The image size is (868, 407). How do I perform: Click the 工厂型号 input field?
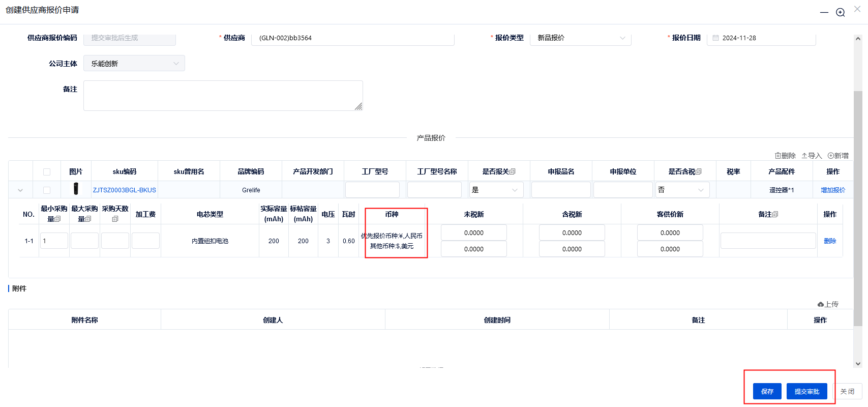372,190
